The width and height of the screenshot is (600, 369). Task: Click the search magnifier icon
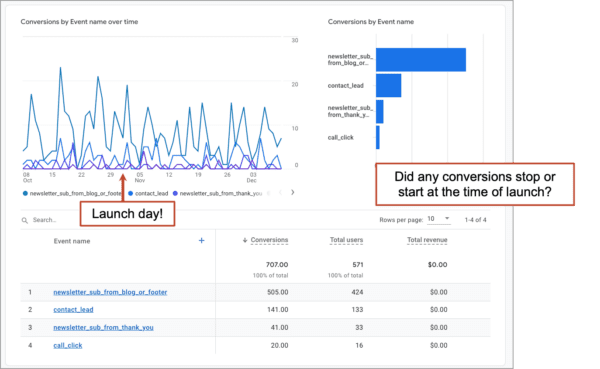pyautogui.click(x=25, y=220)
